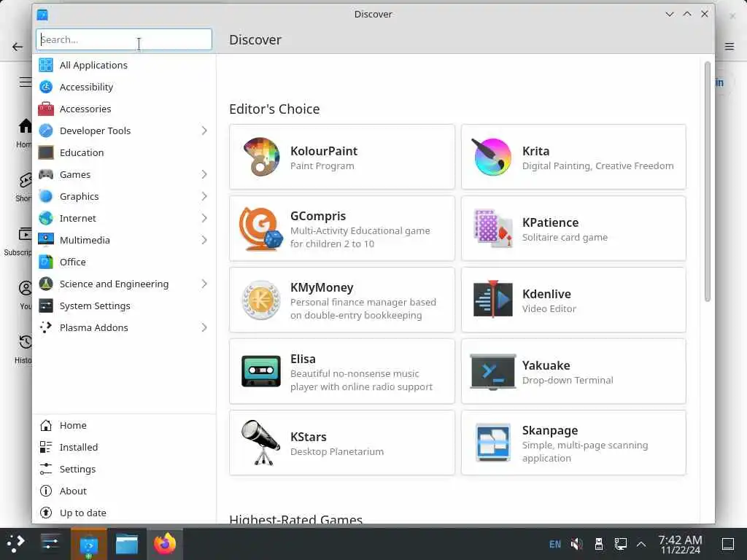747x560 pixels.
Task: Open the Home page
Action: (124, 425)
